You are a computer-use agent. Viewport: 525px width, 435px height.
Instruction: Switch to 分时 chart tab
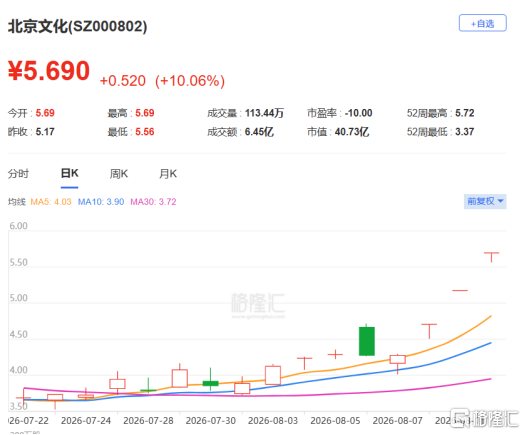click(x=18, y=174)
